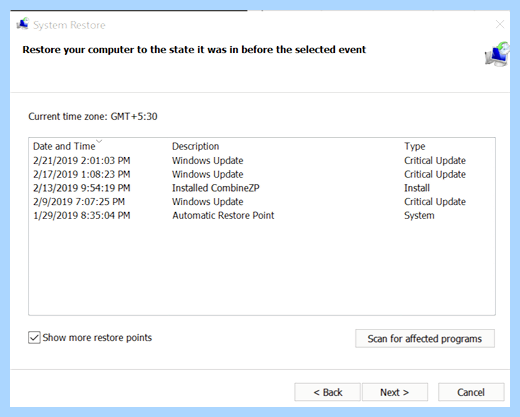The height and width of the screenshot is (417, 520).
Task: Select restore point dated 2/21/2019 2:01:03 PM
Action: point(262,160)
